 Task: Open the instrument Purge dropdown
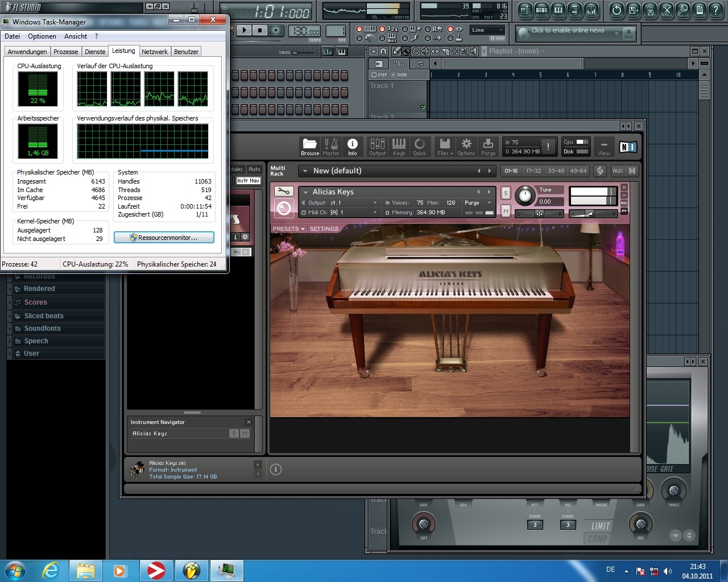pos(478,203)
